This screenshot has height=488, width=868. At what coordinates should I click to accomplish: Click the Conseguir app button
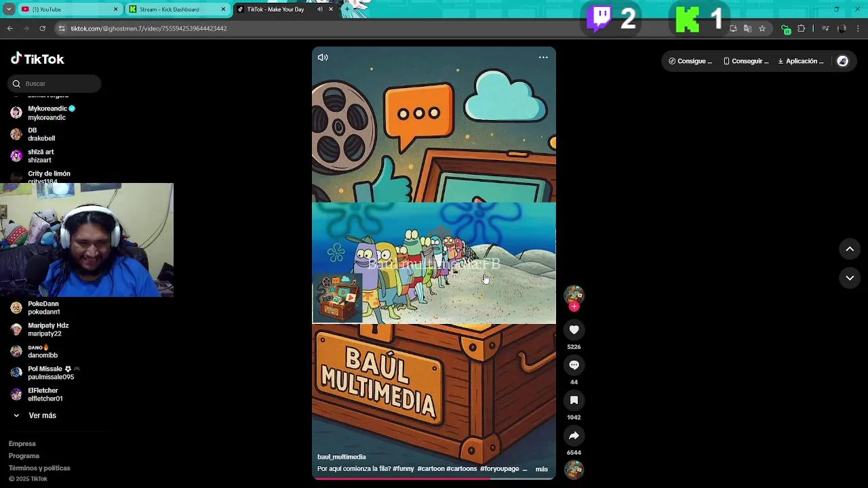(746, 61)
